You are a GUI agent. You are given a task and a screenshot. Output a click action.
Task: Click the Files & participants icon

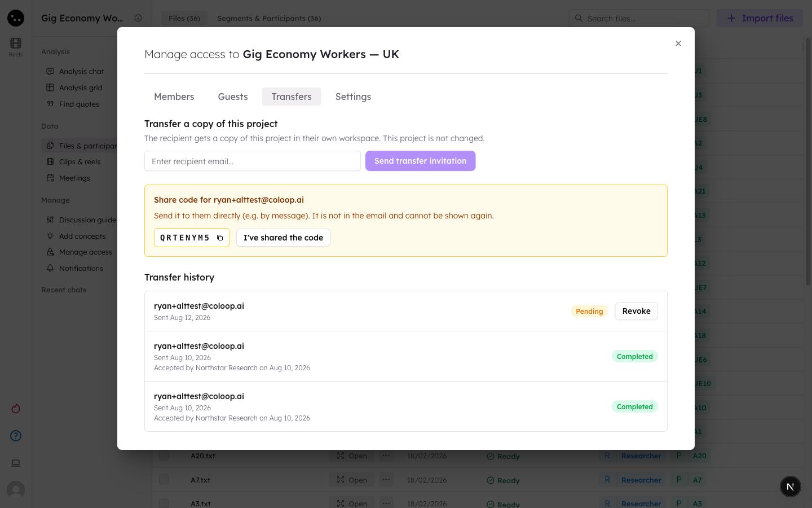[x=50, y=146]
